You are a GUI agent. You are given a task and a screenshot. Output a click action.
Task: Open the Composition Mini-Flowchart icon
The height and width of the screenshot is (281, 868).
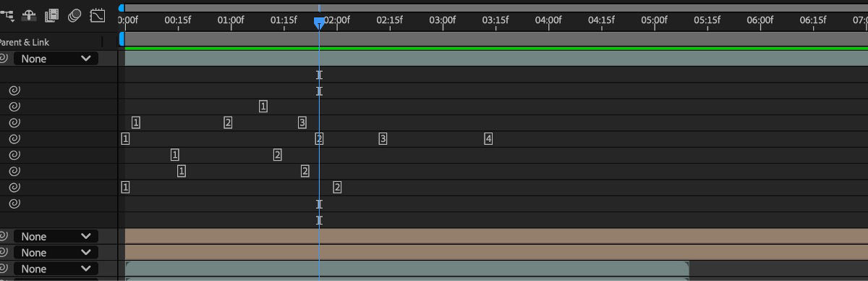point(7,14)
